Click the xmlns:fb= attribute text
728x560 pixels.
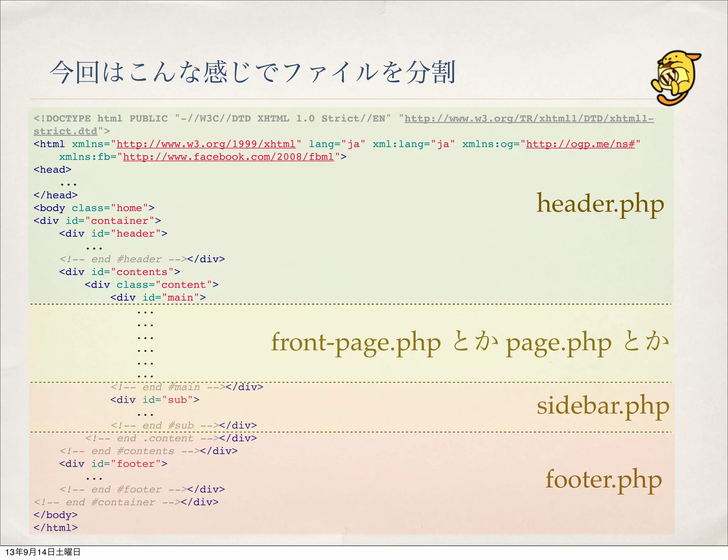coord(88,157)
